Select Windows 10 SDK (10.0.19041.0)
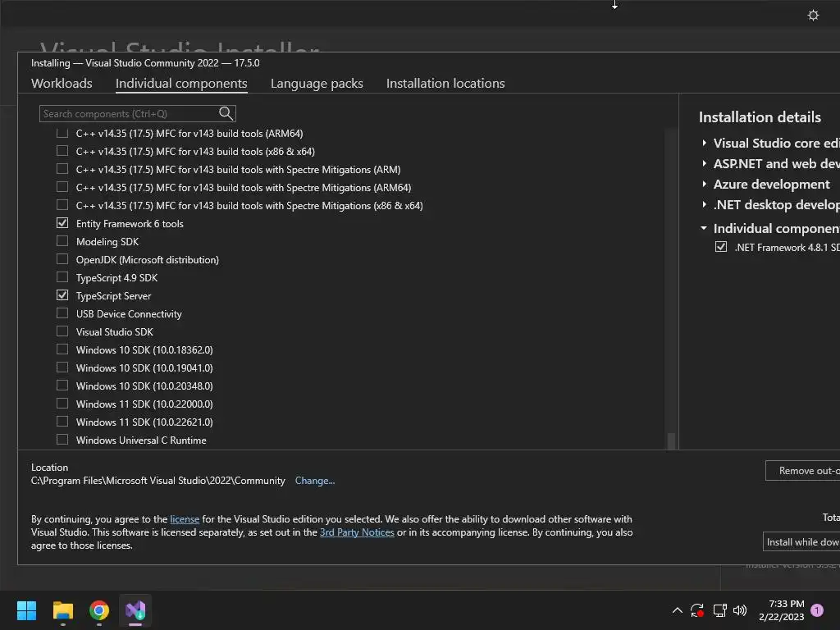Image resolution: width=840 pixels, height=630 pixels. (x=62, y=368)
